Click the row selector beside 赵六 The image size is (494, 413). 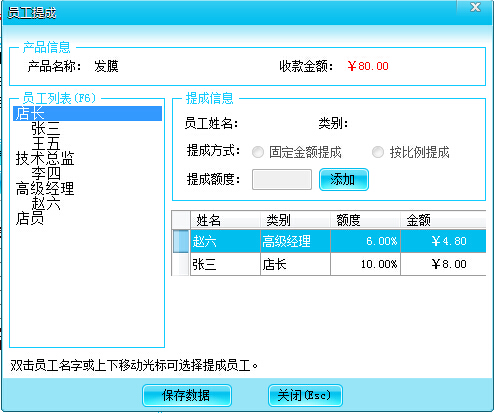click(x=181, y=241)
